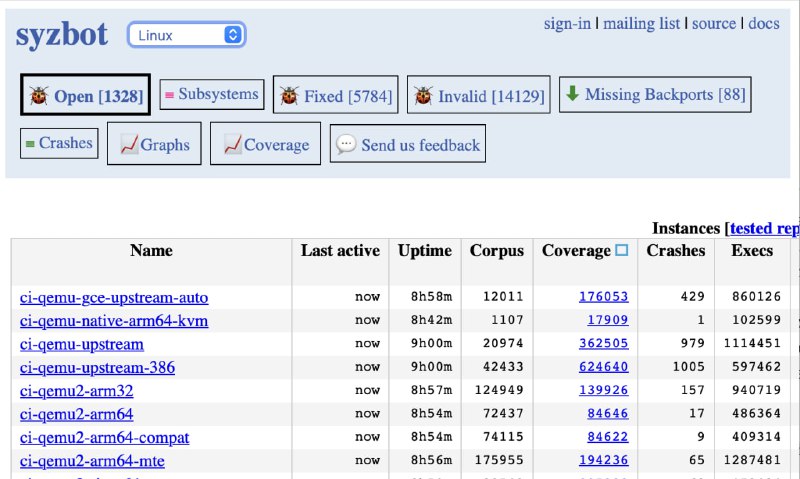Click the sign-in link
The height and width of the screenshot is (479, 800).
[567, 23]
